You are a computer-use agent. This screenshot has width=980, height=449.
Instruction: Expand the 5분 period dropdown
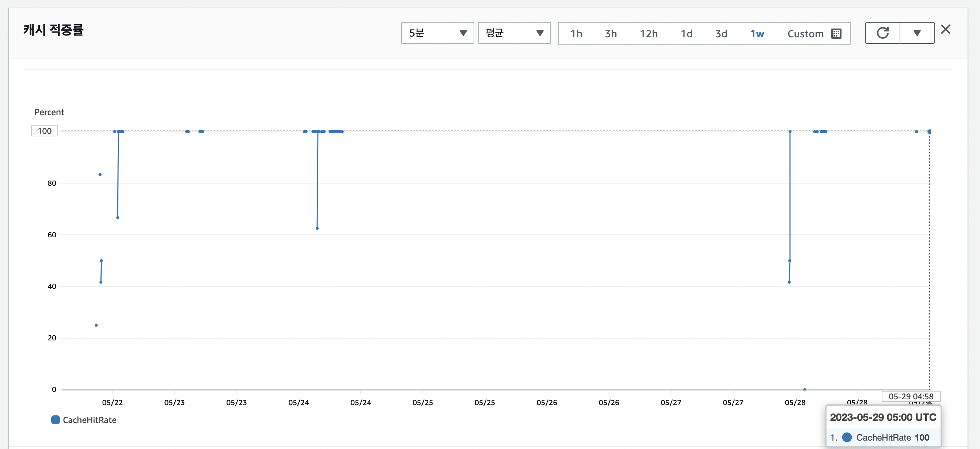[437, 33]
